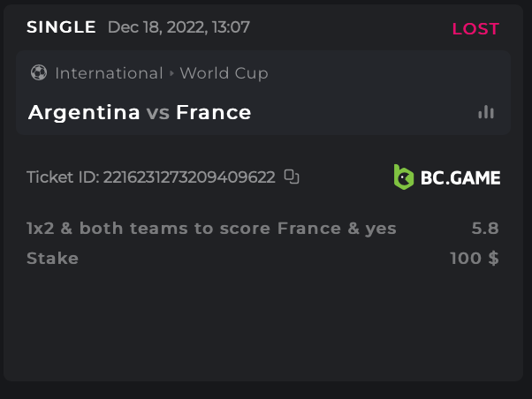
Task: Click the 'vs' text between the teams
Action: [x=157, y=113]
